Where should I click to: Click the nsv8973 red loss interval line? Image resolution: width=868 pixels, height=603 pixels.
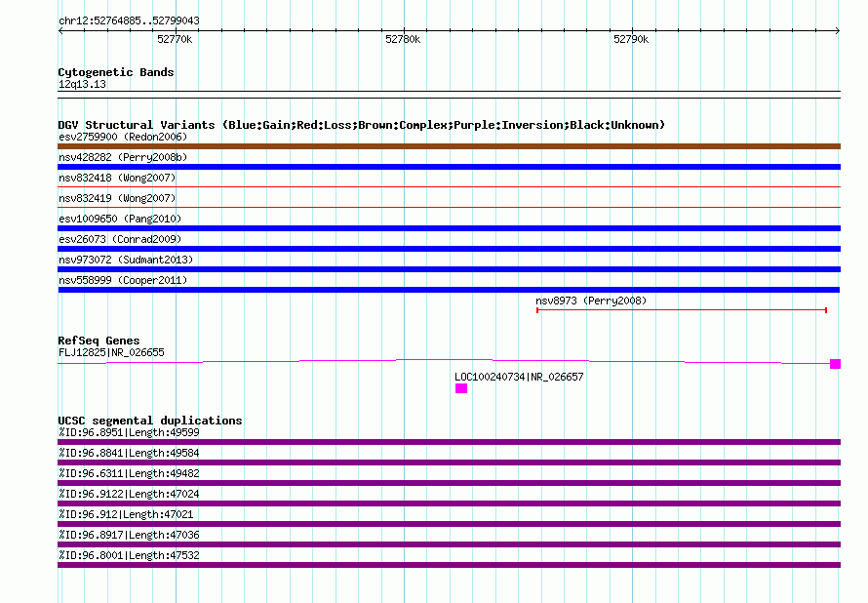point(682,310)
